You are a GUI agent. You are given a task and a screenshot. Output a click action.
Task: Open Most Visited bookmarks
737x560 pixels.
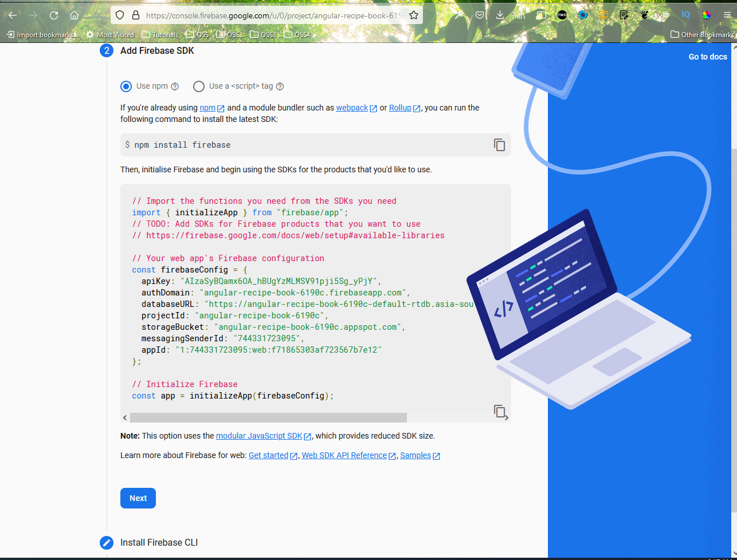click(110, 35)
